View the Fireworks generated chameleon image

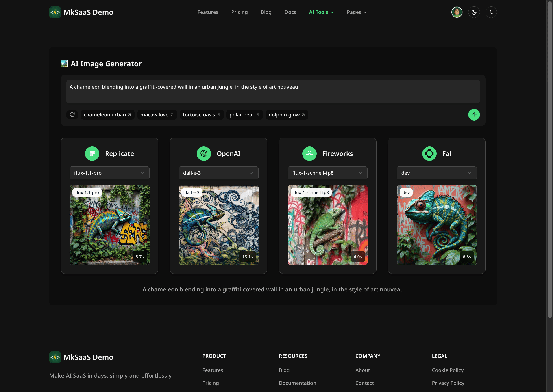coord(327,225)
